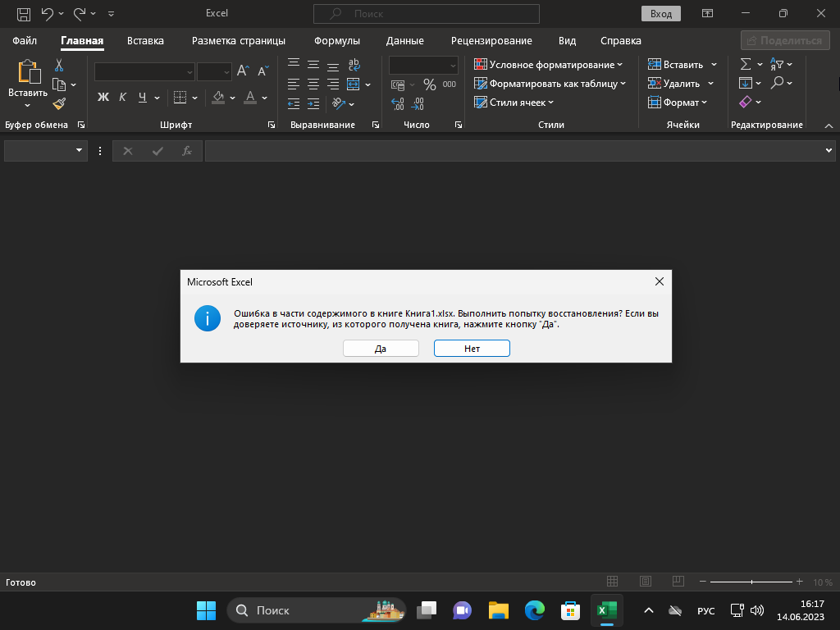The height and width of the screenshot is (630, 840).
Task: Click the merge and center icon
Action: pos(353,84)
